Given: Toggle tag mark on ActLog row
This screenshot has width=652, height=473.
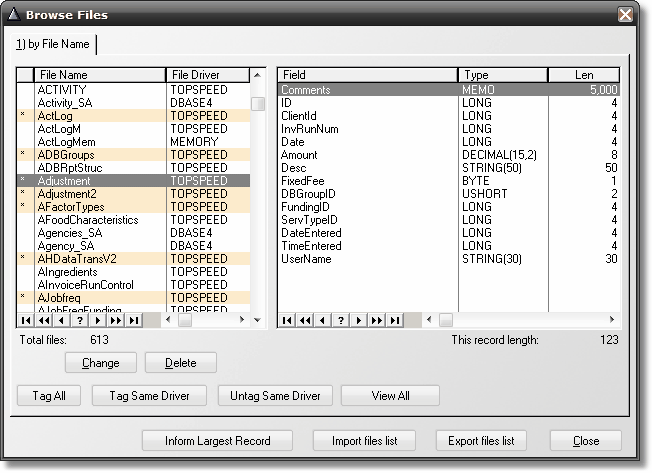Looking at the screenshot, I should point(23,115).
